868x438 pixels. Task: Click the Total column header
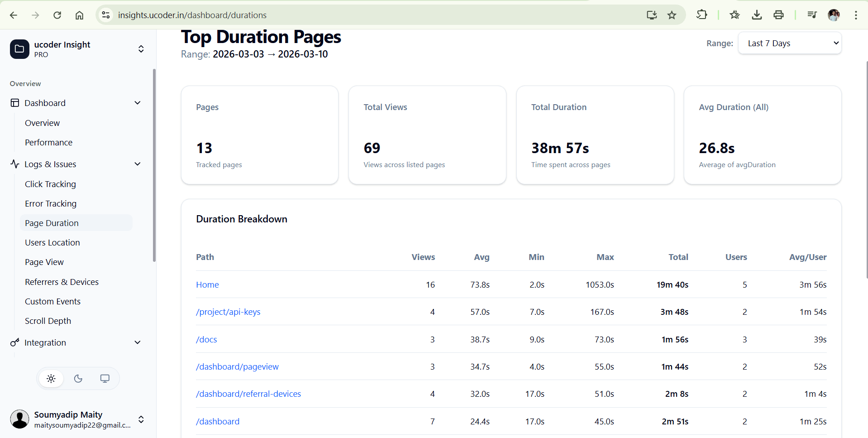[x=678, y=257]
